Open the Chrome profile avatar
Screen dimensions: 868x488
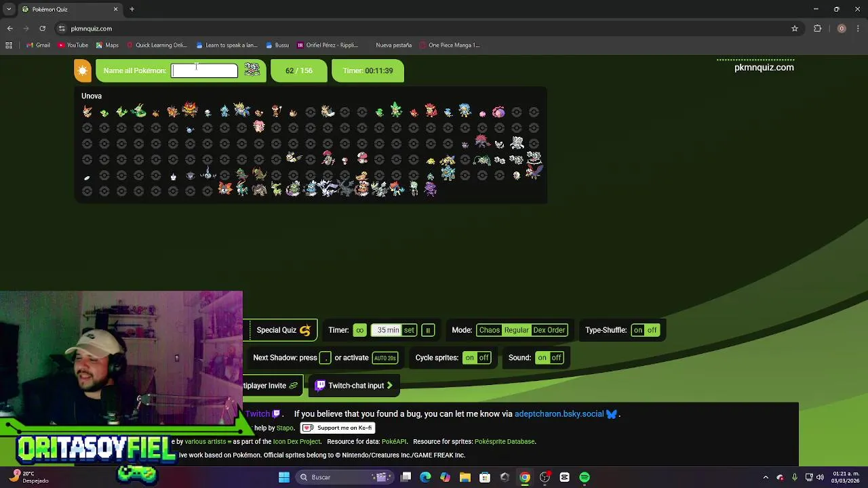[842, 28]
